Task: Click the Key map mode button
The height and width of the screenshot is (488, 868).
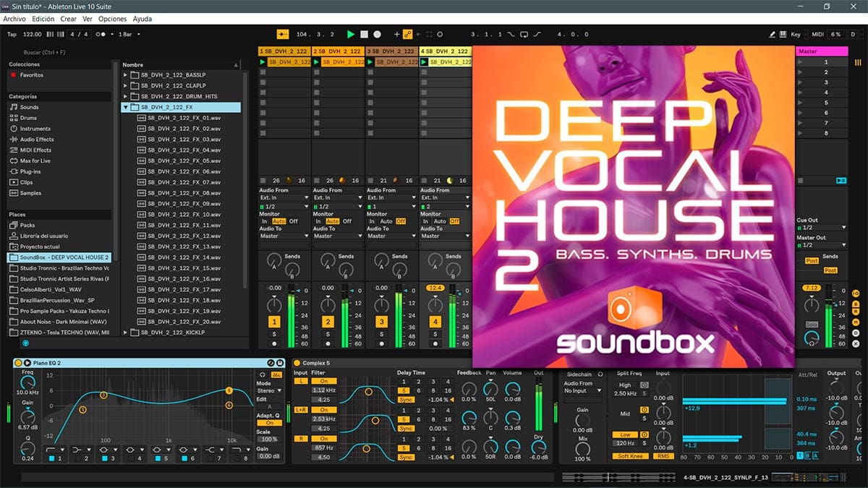Action: [x=796, y=34]
